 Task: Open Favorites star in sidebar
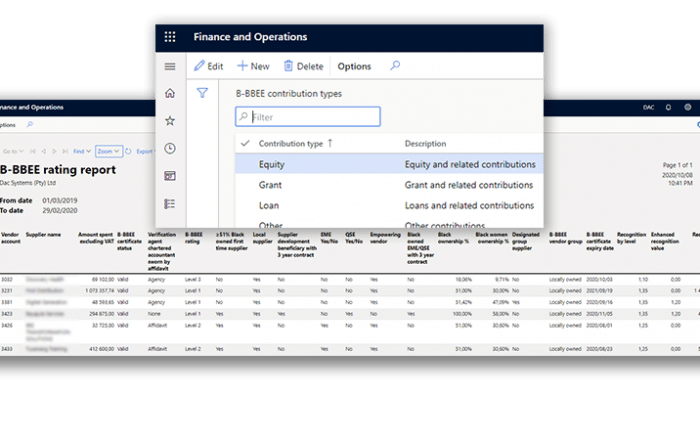pyautogui.click(x=170, y=121)
